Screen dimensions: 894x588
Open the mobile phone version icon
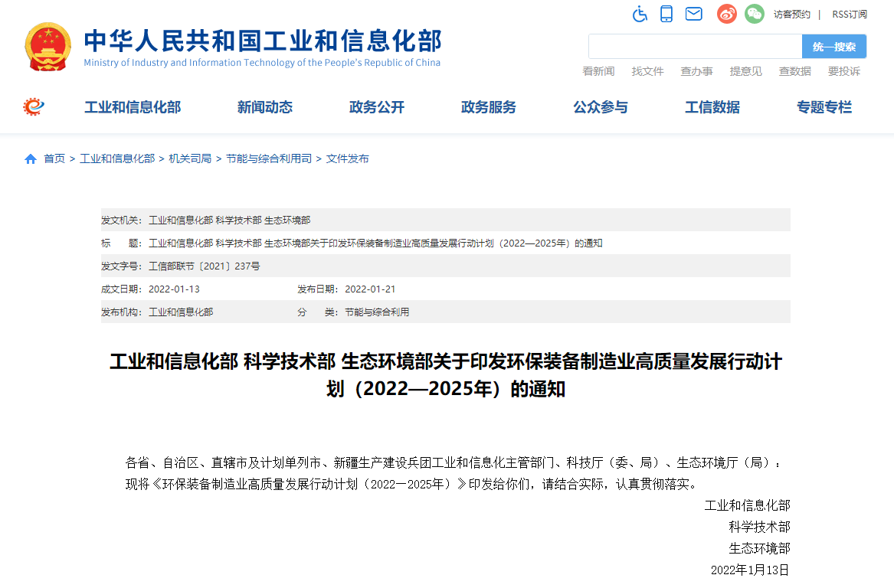click(666, 14)
